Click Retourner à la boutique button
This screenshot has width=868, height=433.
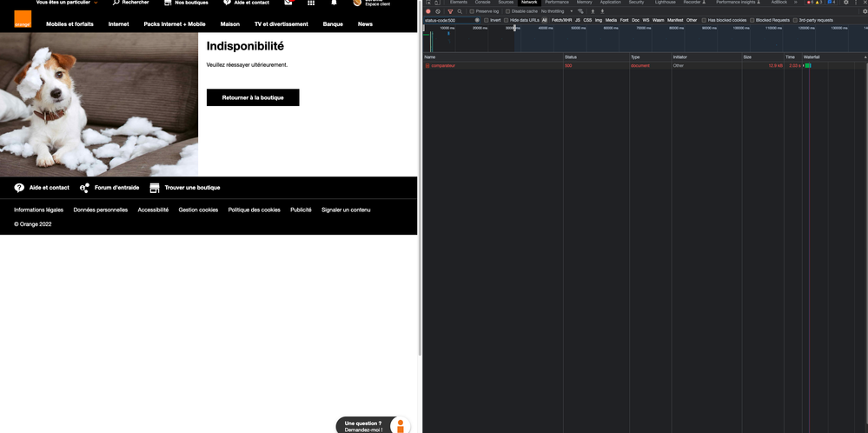point(253,97)
